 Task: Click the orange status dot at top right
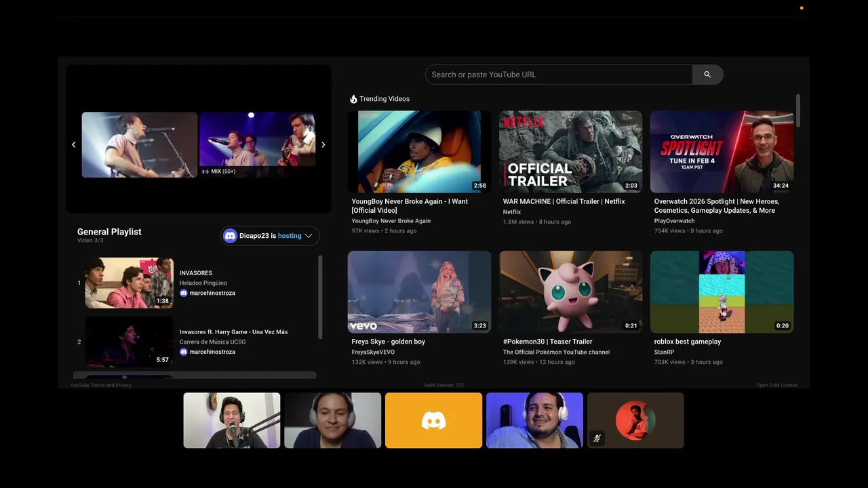coord(802,8)
